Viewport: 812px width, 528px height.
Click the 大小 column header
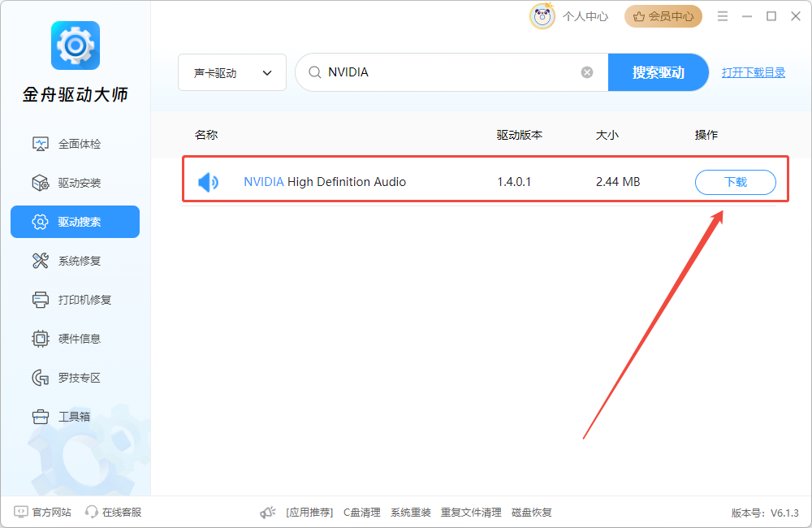pyautogui.click(x=607, y=135)
